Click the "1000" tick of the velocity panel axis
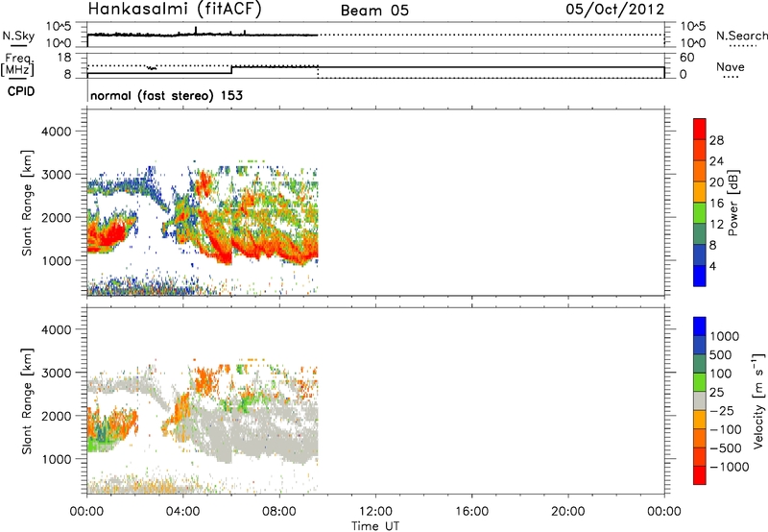This screenshot has width=768, height=532. click(56, 459)
